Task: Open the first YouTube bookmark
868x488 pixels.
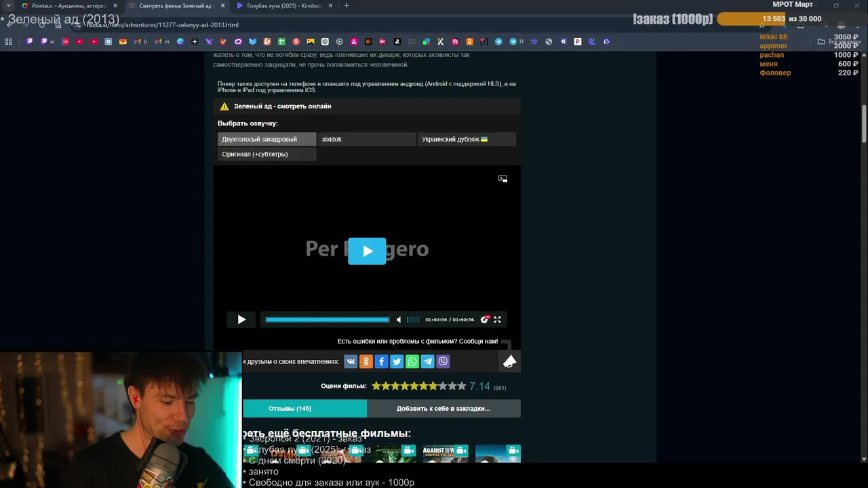Action: (x=79, y=41)
